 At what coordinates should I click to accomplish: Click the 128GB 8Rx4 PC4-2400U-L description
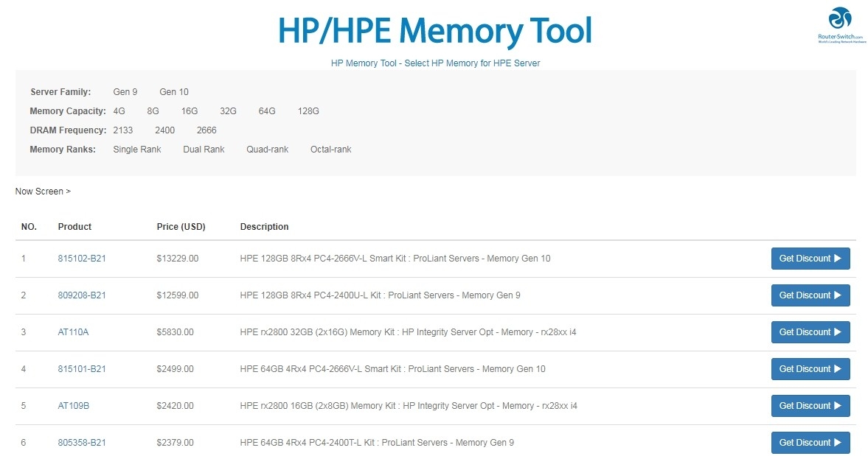click(381, 295)
